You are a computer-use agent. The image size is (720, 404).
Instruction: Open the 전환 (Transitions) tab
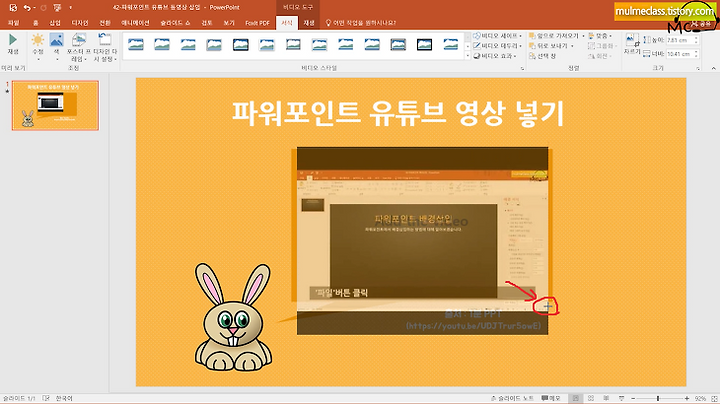[105, 22]
